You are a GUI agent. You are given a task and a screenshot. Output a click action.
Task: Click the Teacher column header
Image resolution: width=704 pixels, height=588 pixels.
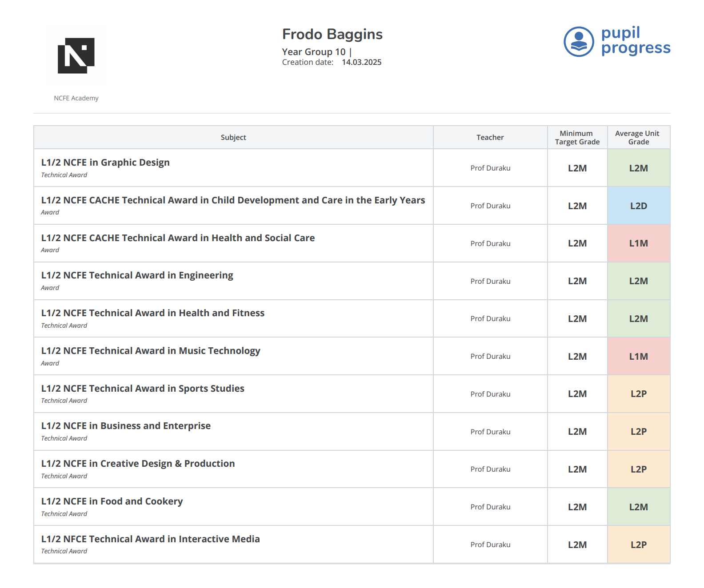click(x=490, y=138)
